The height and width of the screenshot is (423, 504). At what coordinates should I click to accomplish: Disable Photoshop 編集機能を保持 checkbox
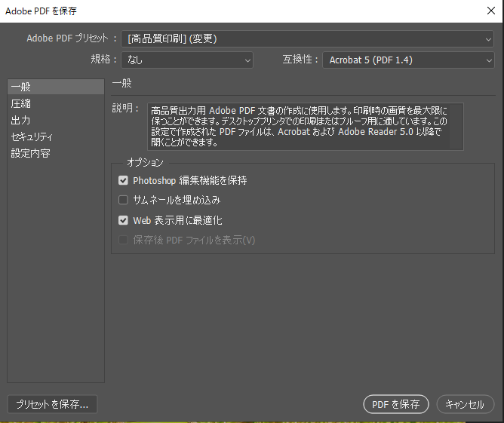coord(124,181)
